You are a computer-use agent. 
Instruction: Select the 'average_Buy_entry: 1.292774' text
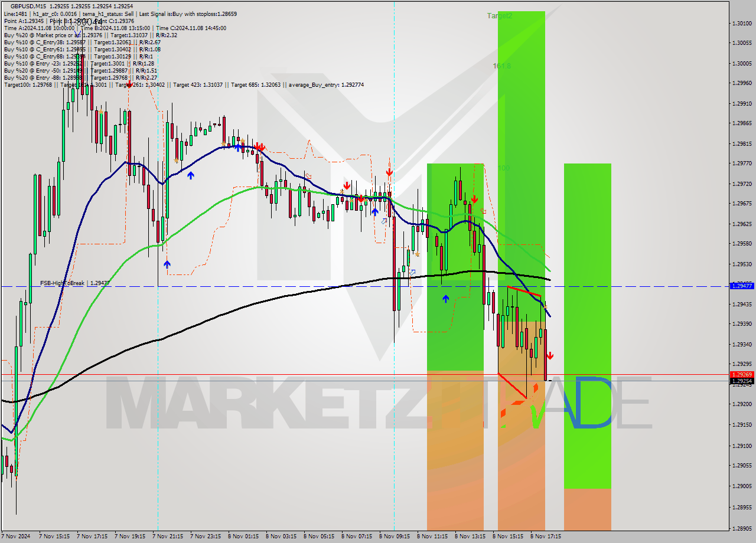[326, 85]
